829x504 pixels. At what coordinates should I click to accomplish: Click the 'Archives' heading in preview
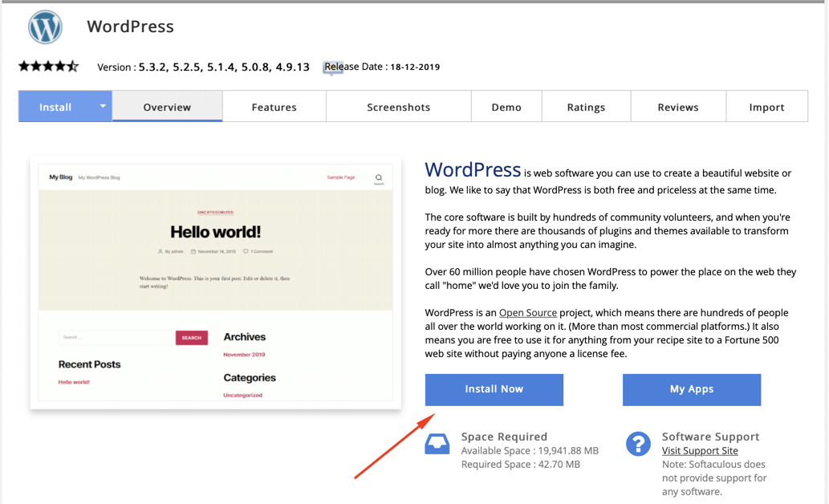pyautogui.click(x=244, y=337)
